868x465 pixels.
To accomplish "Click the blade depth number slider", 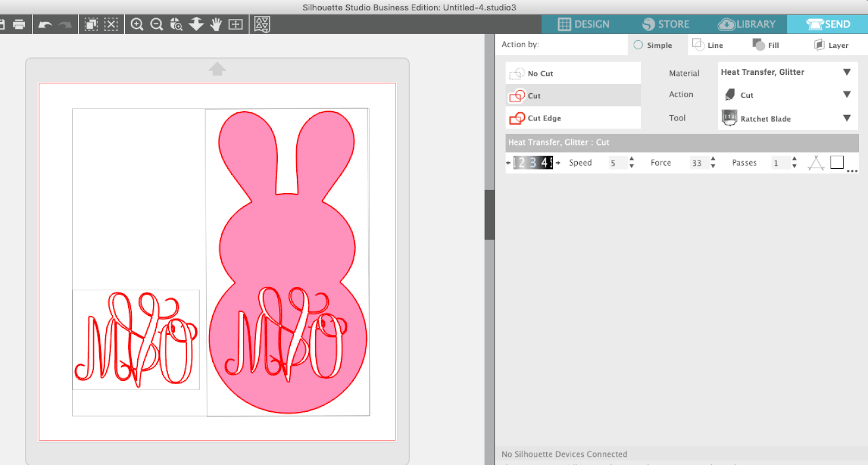I will (x=533, y=163).
